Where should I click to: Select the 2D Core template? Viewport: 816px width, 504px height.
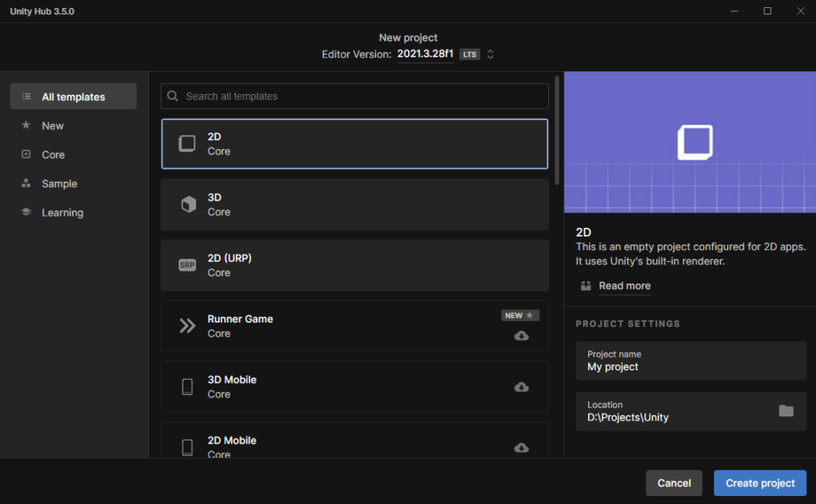point(355,144)
